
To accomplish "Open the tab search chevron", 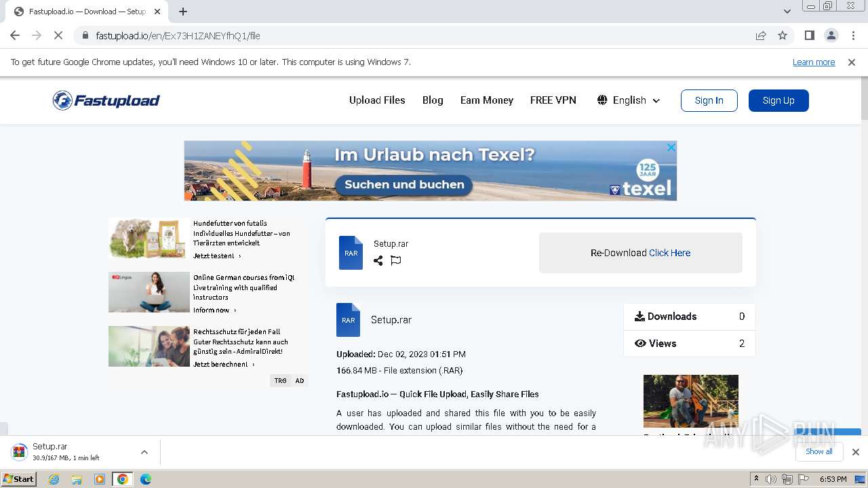I will tap(787, 12).
